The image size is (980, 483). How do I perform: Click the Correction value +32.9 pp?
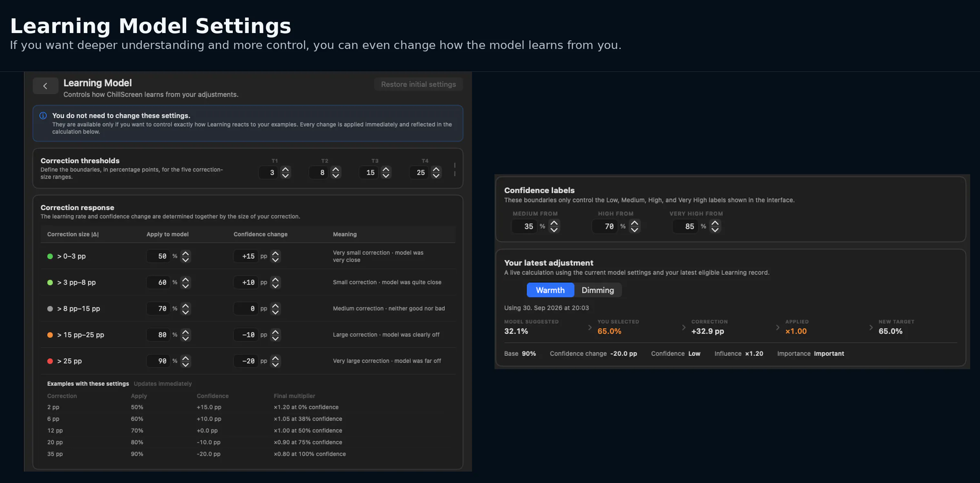tap(708, 331)
